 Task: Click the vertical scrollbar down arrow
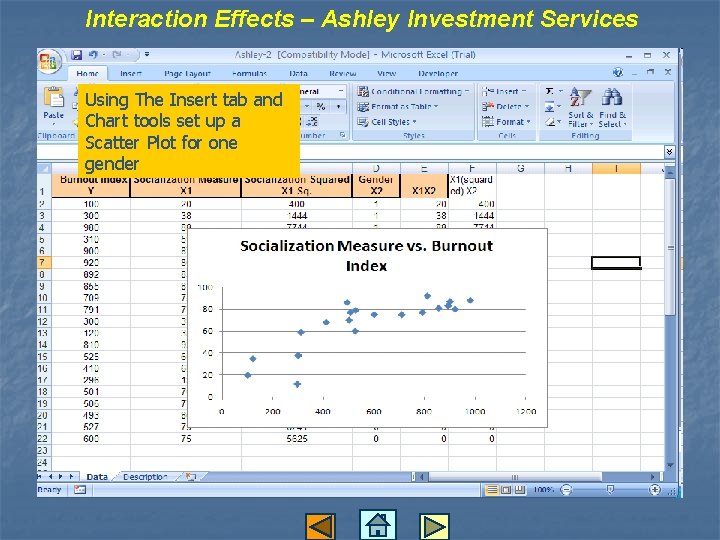669,466
